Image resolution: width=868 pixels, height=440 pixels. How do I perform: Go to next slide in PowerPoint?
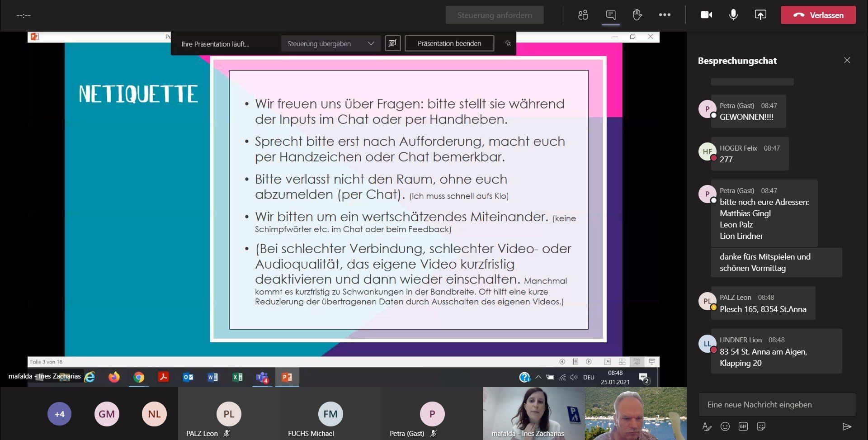(589, 362)
